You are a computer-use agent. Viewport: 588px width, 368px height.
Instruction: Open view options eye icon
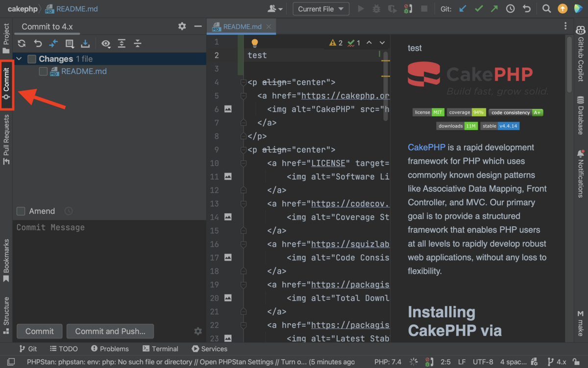click(106, 44)
